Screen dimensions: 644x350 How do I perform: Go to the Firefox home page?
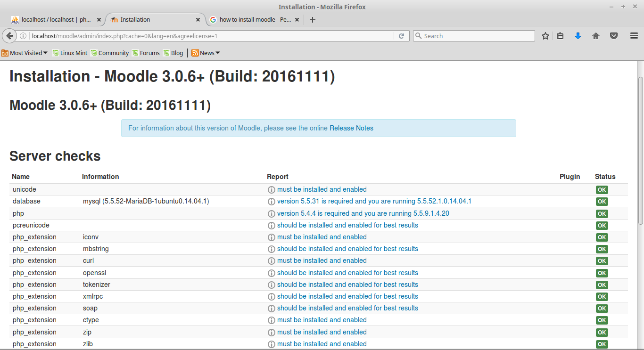pos(596,36)
